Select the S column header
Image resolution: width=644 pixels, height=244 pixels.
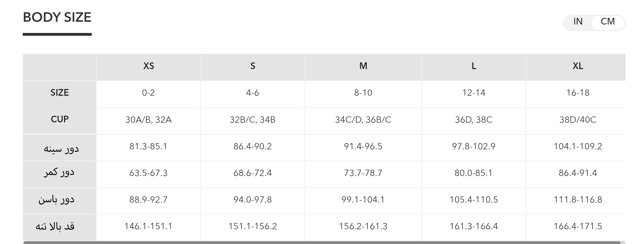(x=253, y=66)
